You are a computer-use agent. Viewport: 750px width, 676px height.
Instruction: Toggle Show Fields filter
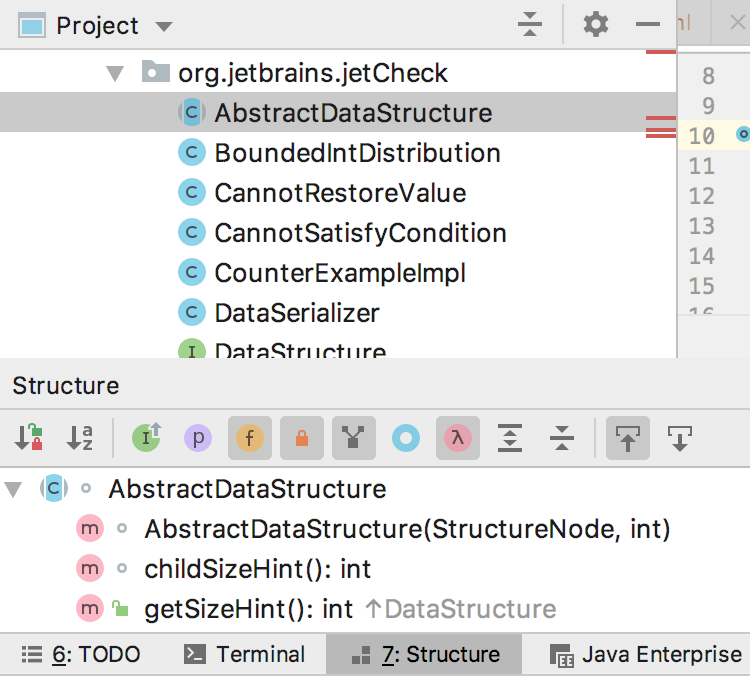250,438
